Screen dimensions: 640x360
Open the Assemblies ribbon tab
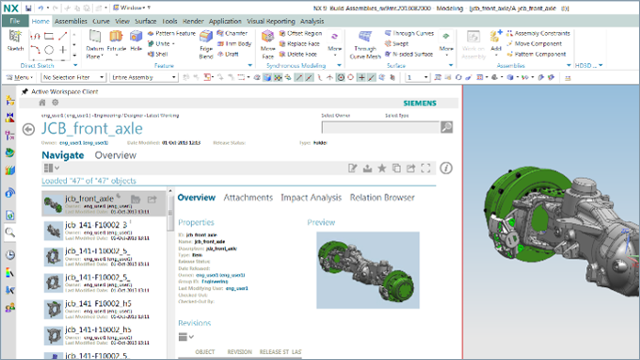tap(71, 21)
